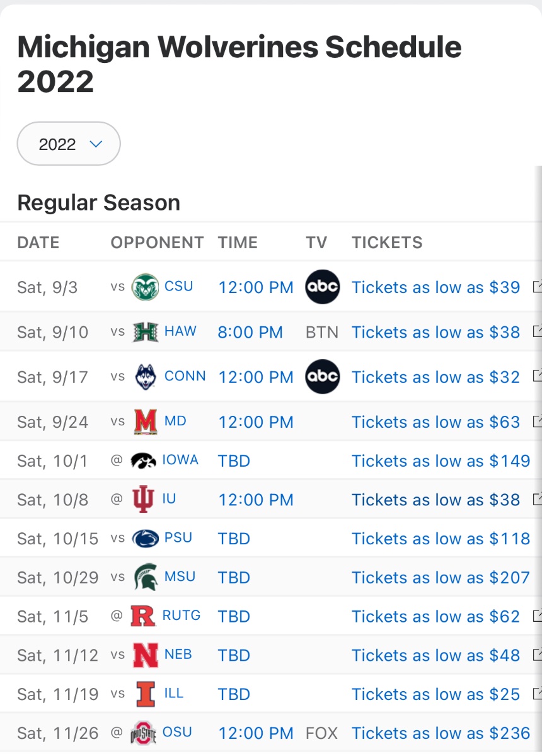Click the TICKETS column header

(387, 243)
